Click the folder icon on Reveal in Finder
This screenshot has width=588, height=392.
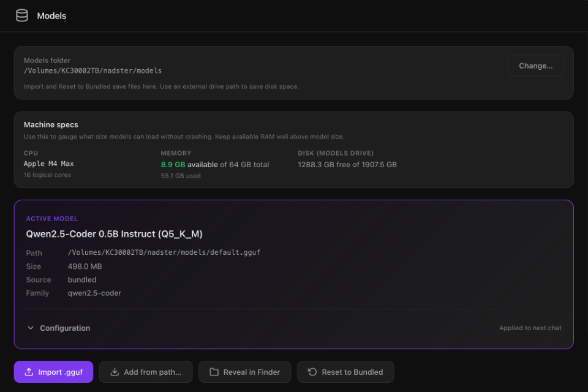click(214, 372)
